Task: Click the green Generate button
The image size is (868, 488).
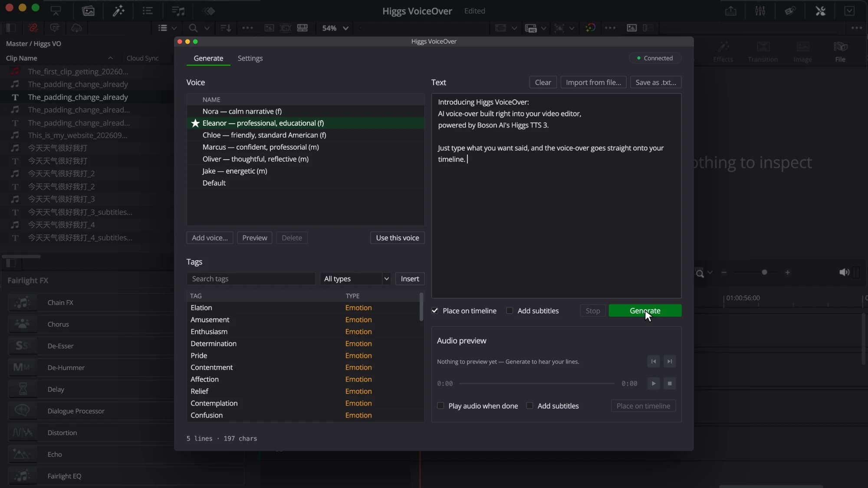Action: (645, 311)
